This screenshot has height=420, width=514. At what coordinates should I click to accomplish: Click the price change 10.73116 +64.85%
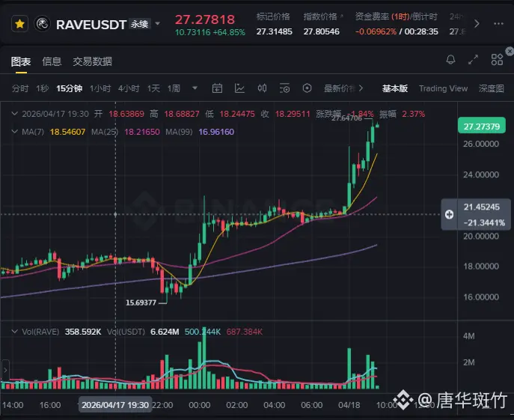209,32
